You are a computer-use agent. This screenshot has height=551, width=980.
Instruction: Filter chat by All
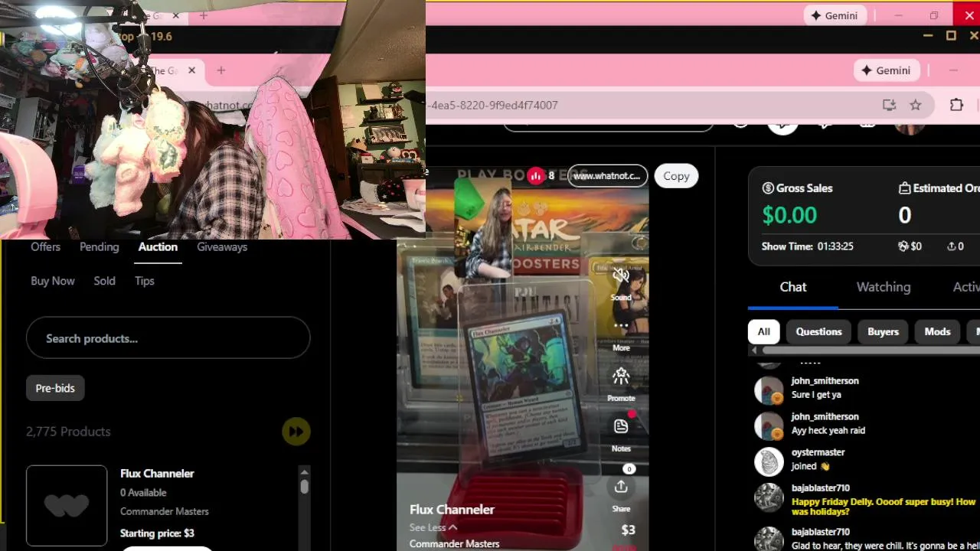[x=763, y=331]
